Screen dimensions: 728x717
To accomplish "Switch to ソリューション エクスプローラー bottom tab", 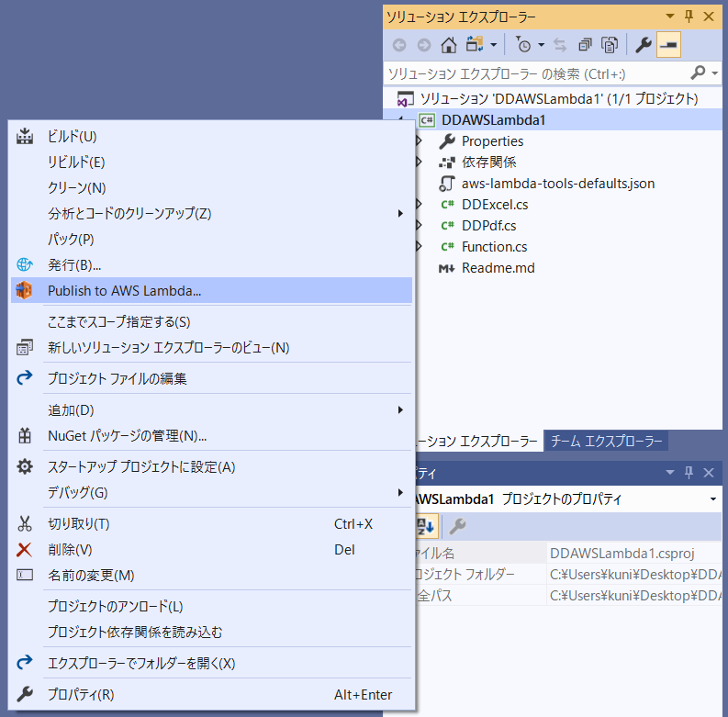I will (478, 441).
